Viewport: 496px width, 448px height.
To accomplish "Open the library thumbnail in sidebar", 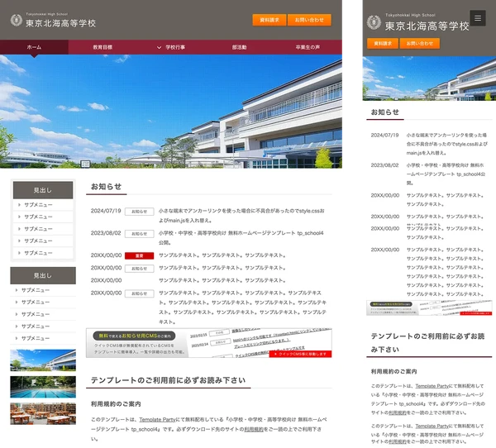I will [43, 413].
